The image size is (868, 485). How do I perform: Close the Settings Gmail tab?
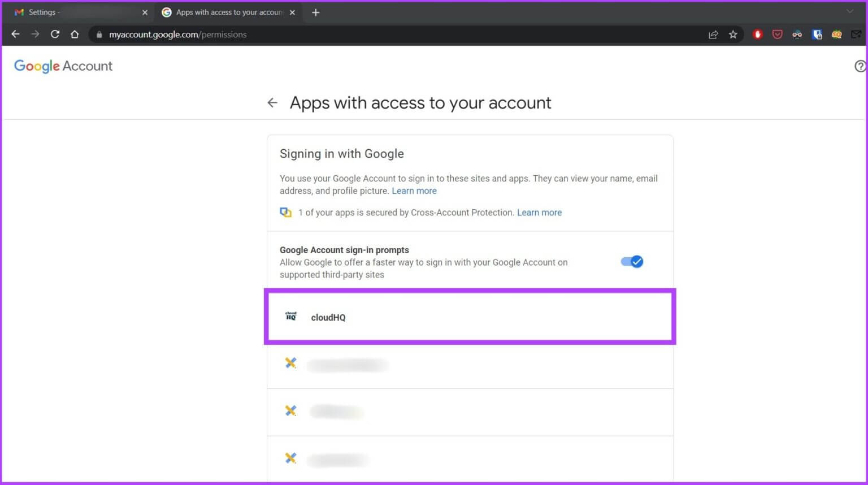point(145,12)
